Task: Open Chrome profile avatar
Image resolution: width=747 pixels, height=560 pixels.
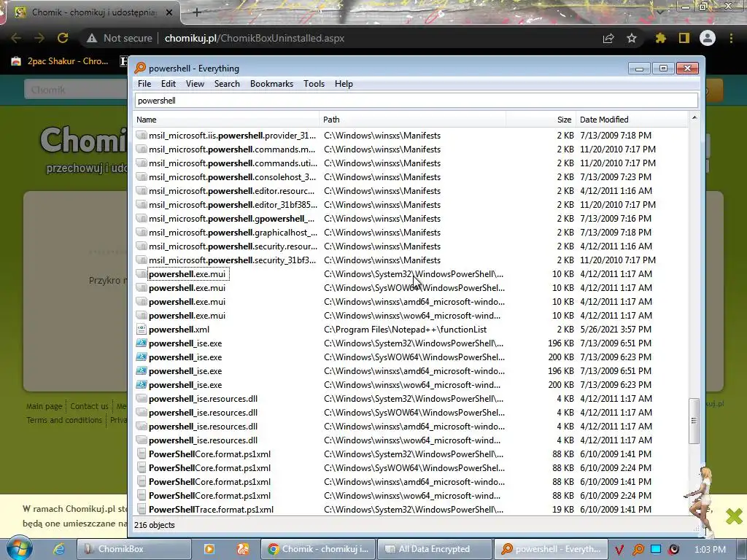Action: 708,38
